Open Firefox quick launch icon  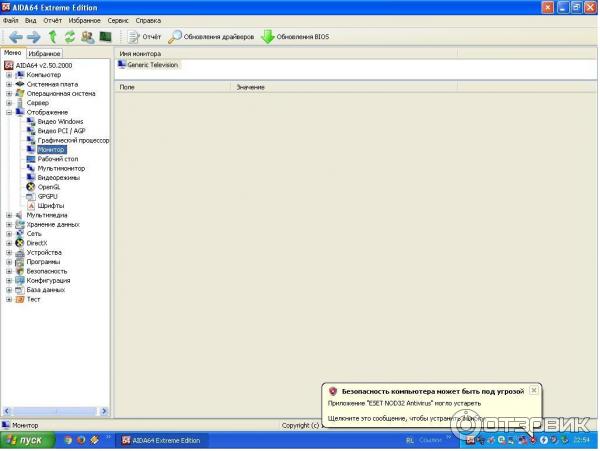pyautogui.click(x=81, y=440)
